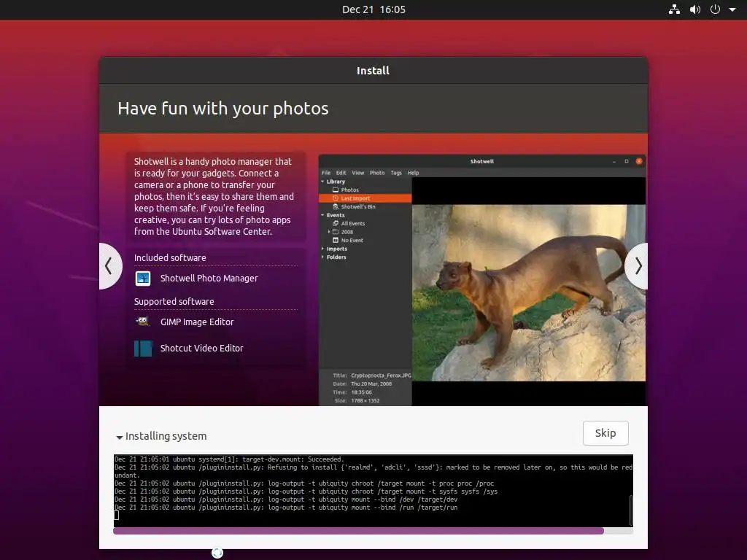Click the Install window title
Image resolution: width=747 pixels, height=560 pixels.
[373, 71]
